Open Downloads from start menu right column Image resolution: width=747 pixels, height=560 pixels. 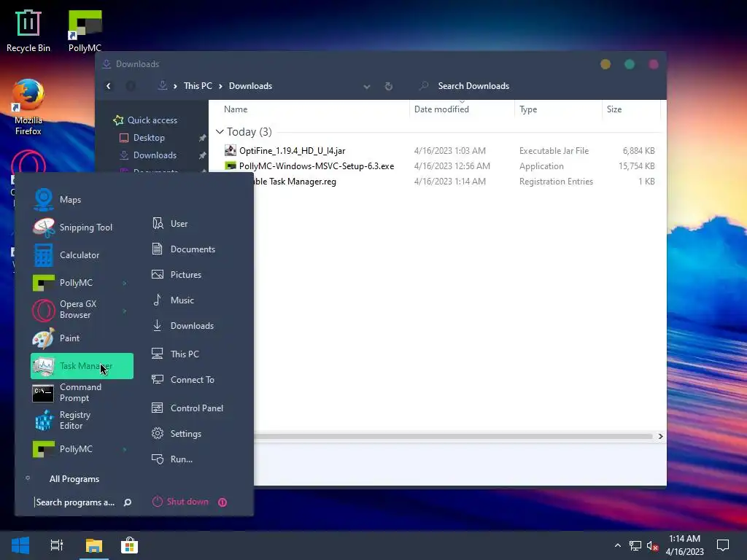[x=182, y=326]
